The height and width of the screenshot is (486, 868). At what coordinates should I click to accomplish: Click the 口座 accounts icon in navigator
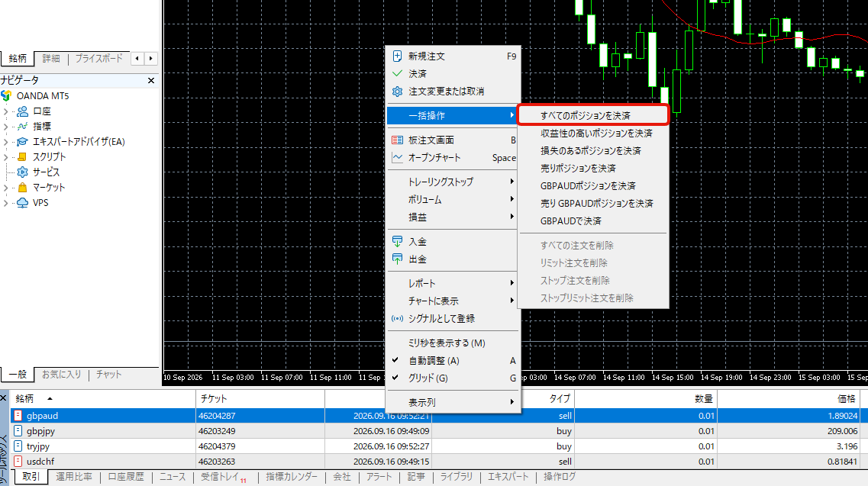point(22,111)
